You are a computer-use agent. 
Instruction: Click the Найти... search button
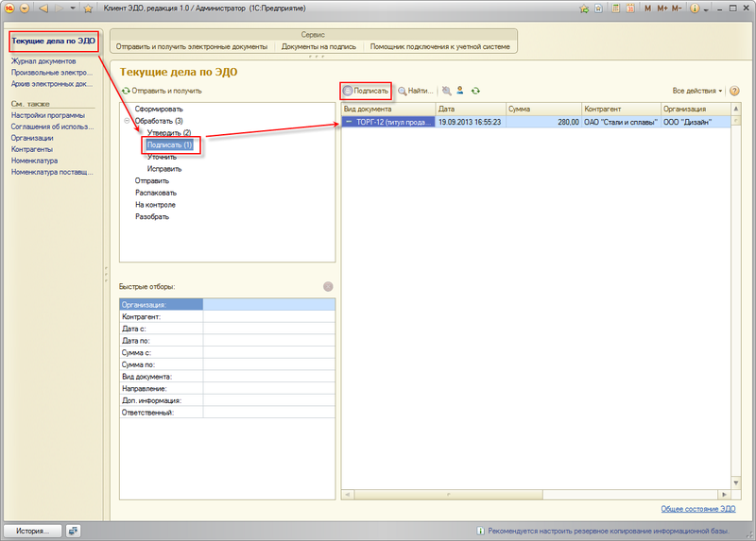(415, 91)
